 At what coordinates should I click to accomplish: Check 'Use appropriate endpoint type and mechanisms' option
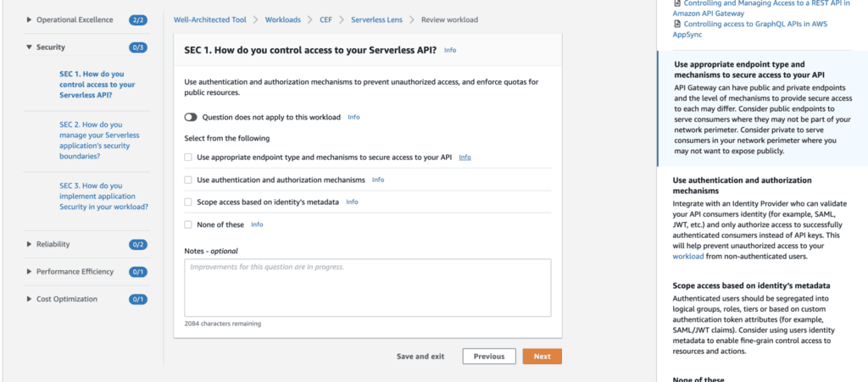tap(188, 158)
